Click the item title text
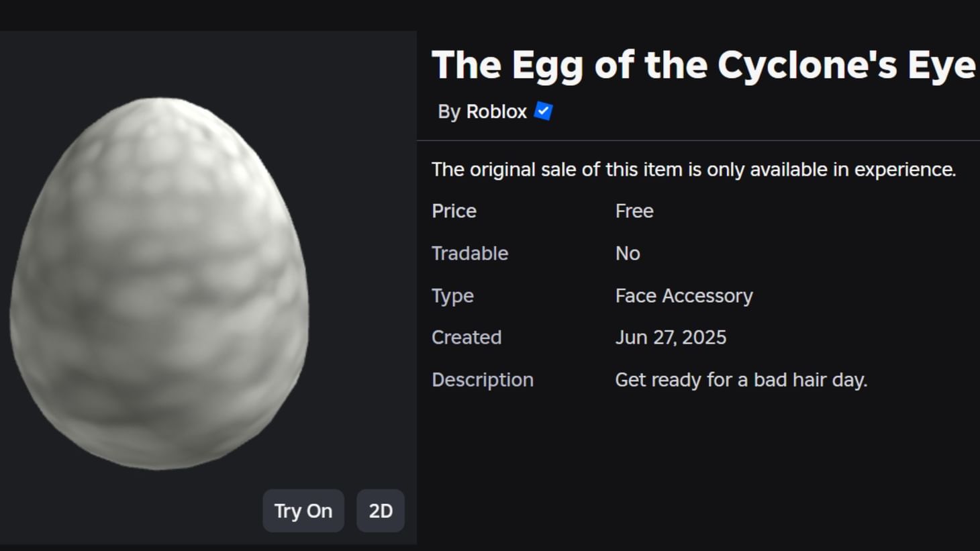This screenshot has height=551, width=980. 703,64
